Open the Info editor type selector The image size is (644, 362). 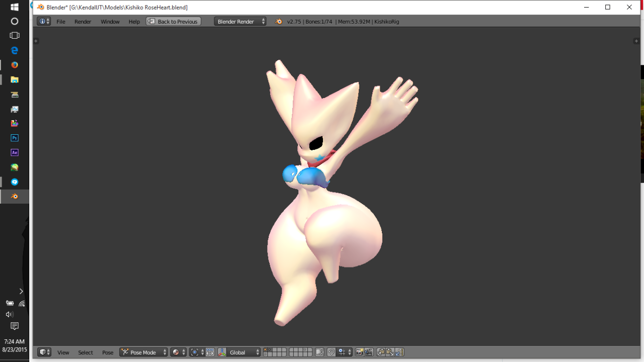tap(44, 22)
